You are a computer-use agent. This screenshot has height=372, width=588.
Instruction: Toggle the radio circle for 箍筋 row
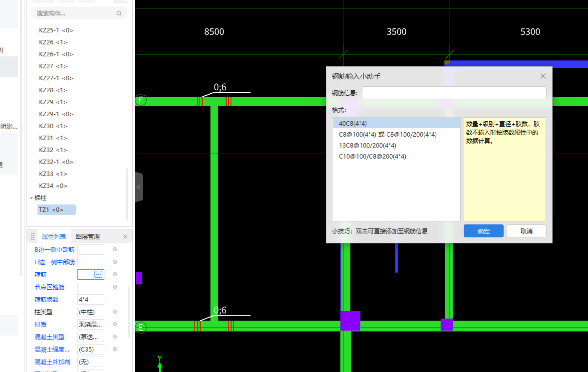pos(115,274)
